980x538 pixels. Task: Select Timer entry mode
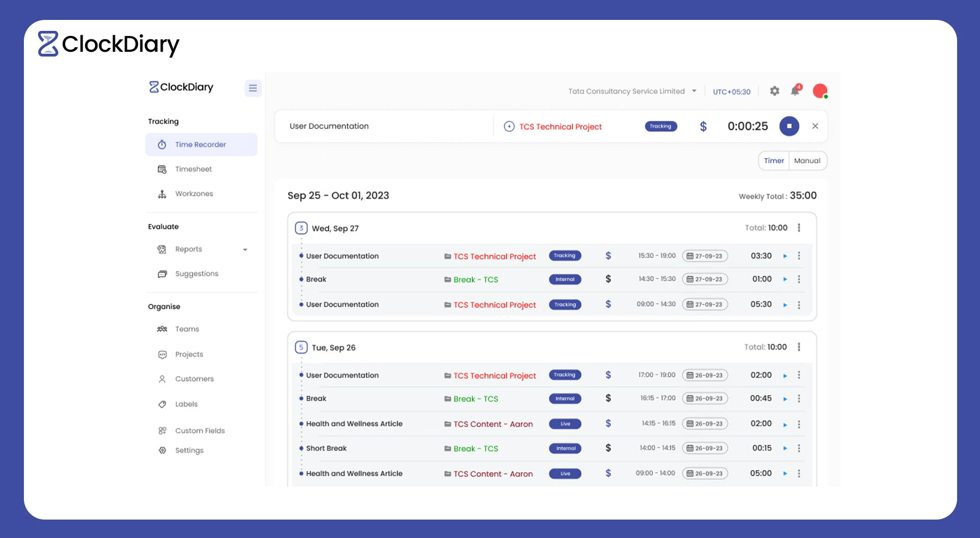point(773,160)
